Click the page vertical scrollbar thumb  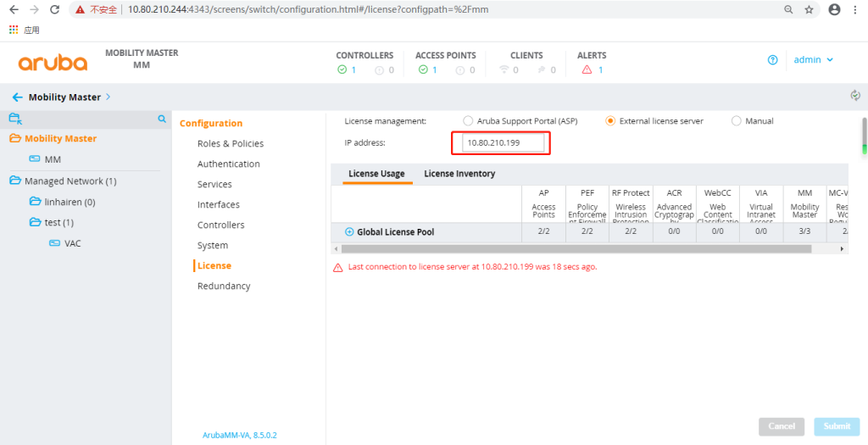click(864, 136)
